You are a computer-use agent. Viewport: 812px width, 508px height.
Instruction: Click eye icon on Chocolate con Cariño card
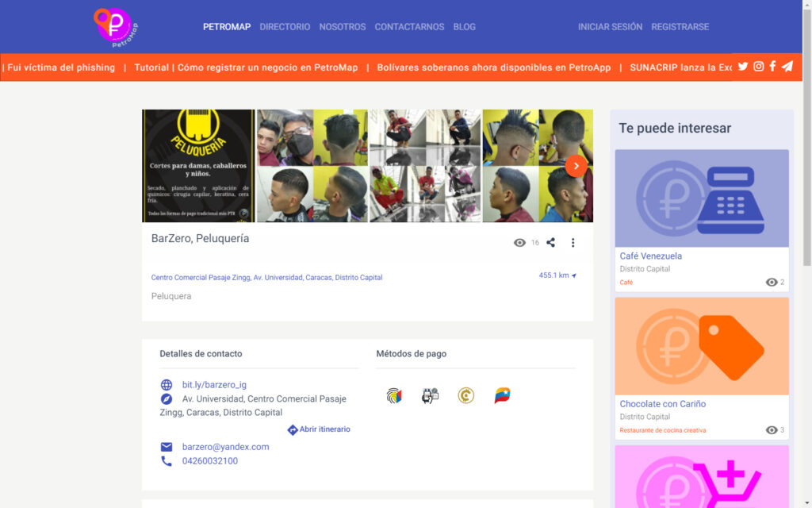[771, 429]
